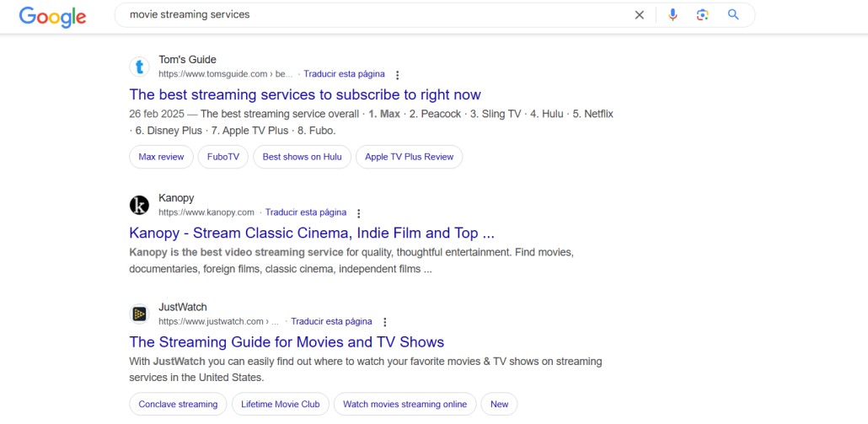Click Traducir esta página for JustWatch

click(331, 322)
